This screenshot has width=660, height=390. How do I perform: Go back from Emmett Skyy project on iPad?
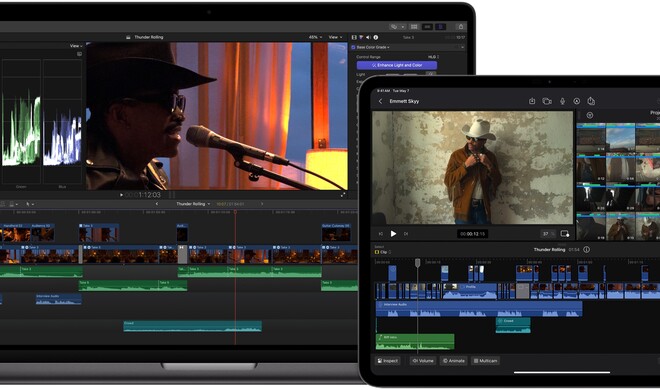coord(381,101)
